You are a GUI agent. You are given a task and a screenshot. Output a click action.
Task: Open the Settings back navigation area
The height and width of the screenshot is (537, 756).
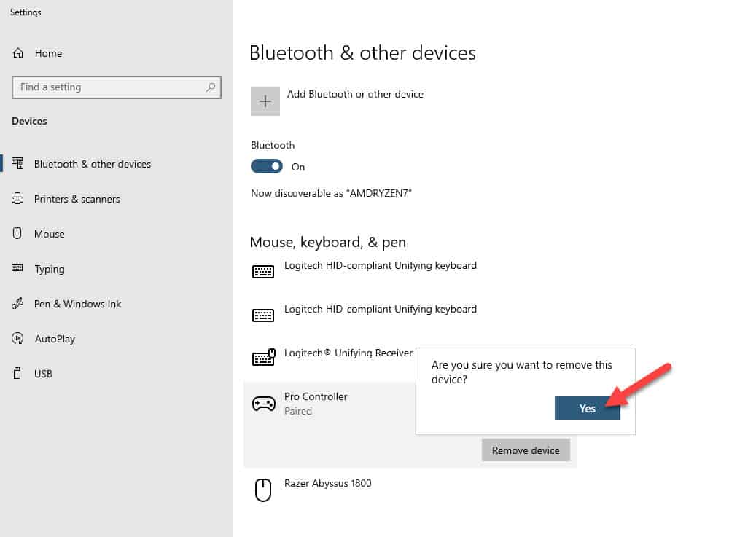pos(25,12)
